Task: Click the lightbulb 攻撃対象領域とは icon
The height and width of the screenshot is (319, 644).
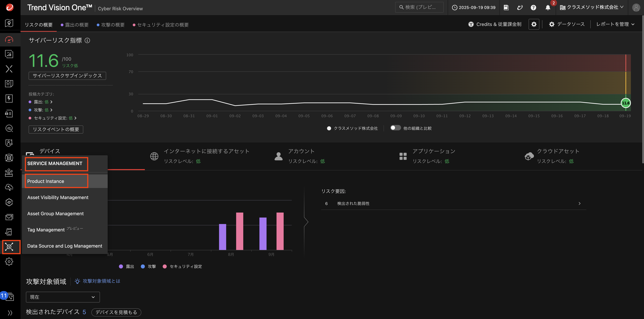Action: tap(77, 281)
